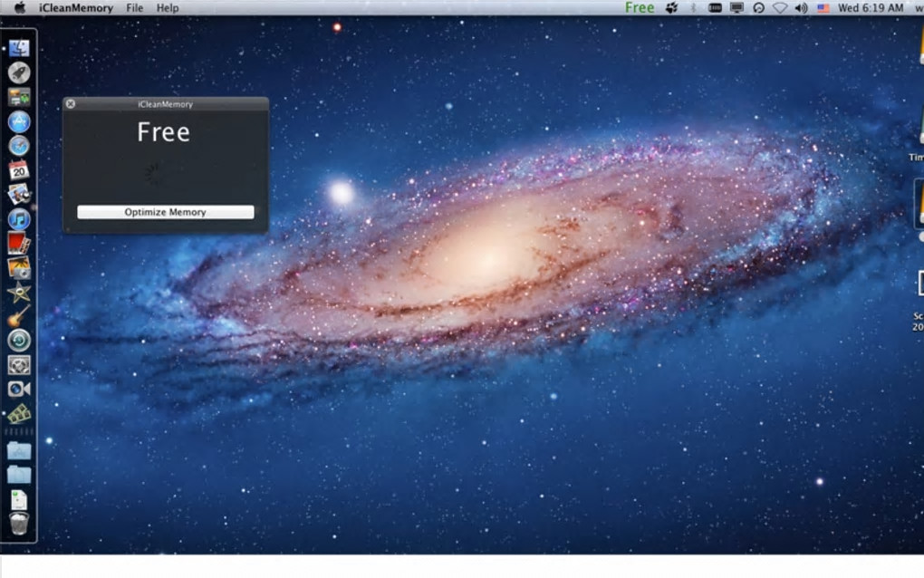Screen dimensions: 924x578
Task: Open iCal calendar in the Dock
Action: (x=19, y=170)
